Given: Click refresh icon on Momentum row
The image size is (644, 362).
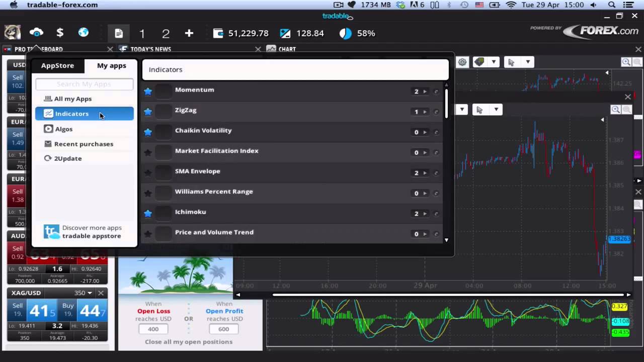Looking at the screenshot, I should click(x=436, y=92).
